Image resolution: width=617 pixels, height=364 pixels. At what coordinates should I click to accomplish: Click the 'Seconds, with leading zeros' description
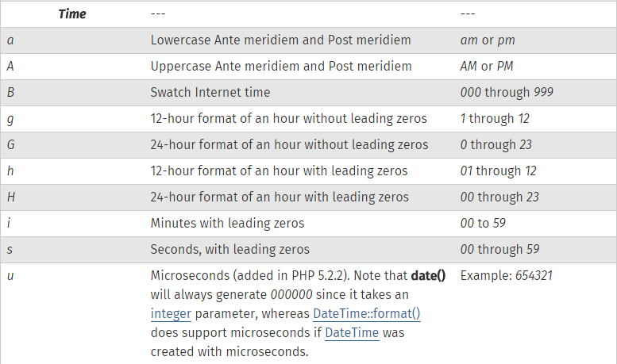tap(229, 250)
